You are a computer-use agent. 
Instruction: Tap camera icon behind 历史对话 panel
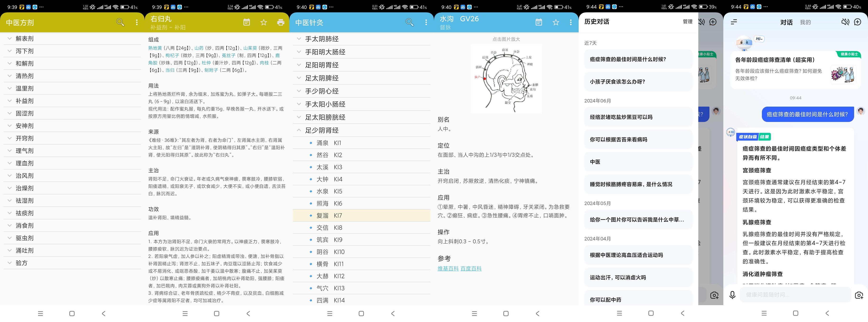(x=714, y=295)
